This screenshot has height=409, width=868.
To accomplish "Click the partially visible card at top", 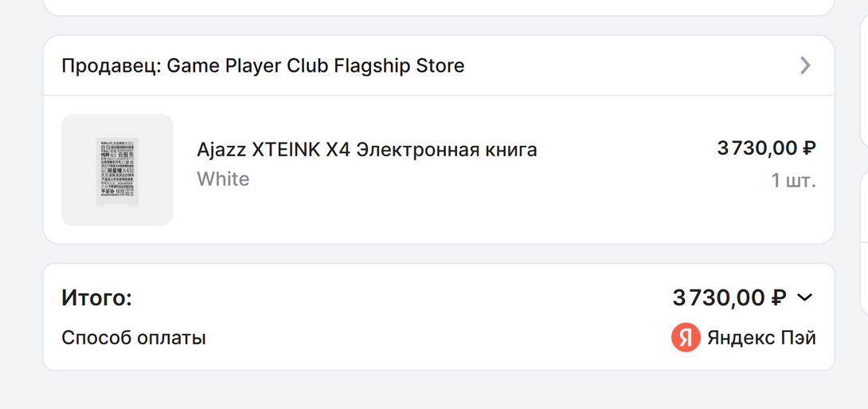I will [438, 6].
